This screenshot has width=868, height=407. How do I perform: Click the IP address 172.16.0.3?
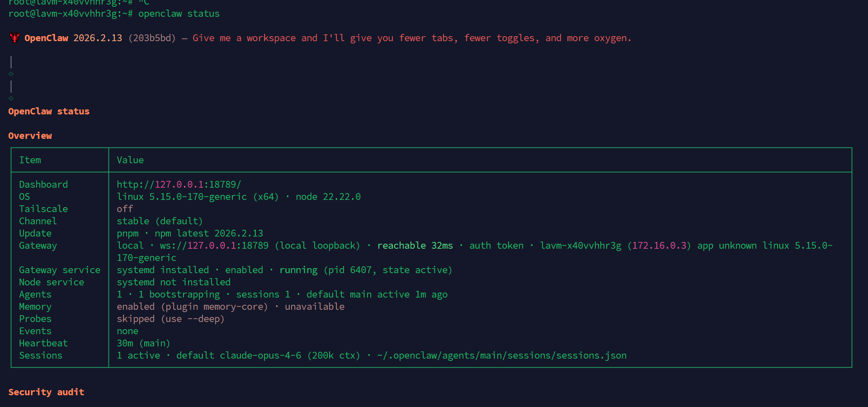(x=659, y=246)
